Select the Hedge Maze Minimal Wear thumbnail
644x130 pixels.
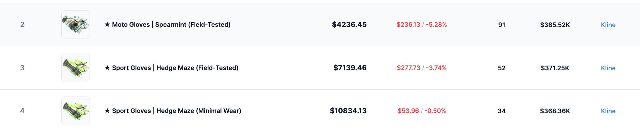click(75, 111)
